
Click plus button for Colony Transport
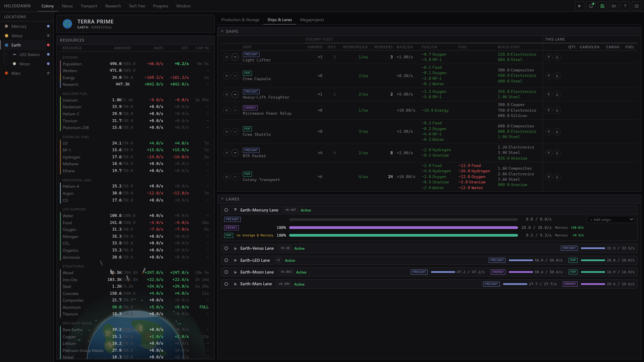(227, 177)
